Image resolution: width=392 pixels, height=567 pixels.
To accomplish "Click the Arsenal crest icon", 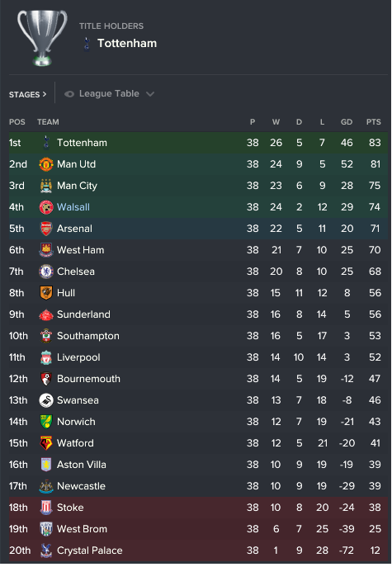I will (x=46, y=229).
